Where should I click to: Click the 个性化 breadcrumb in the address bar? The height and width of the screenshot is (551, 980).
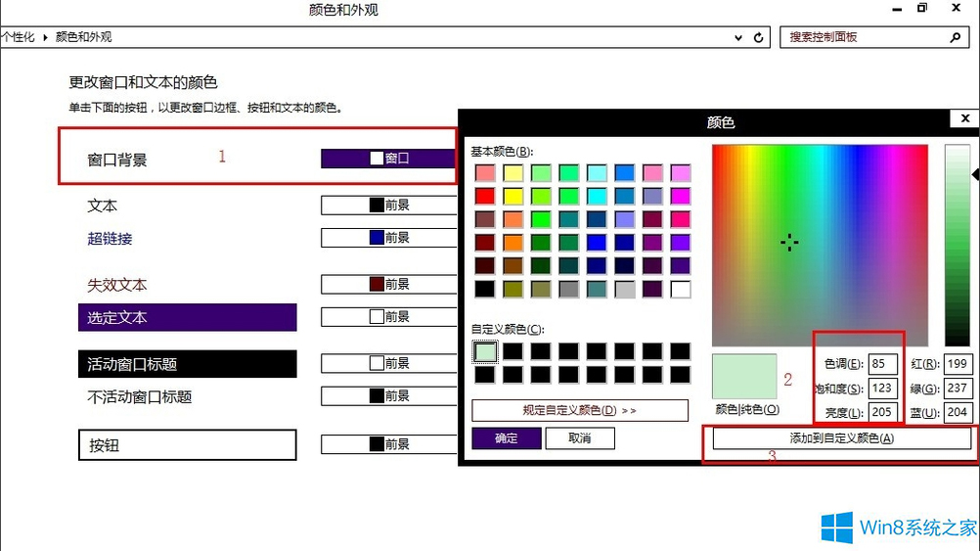(x=18, y=37)
